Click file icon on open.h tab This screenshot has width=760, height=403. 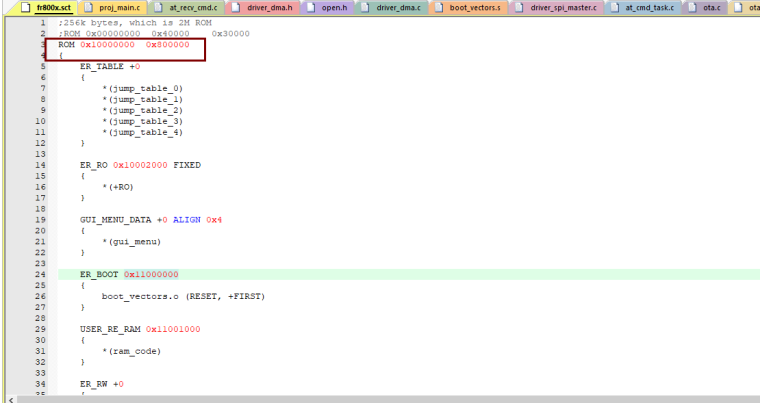tap(311, 7)
